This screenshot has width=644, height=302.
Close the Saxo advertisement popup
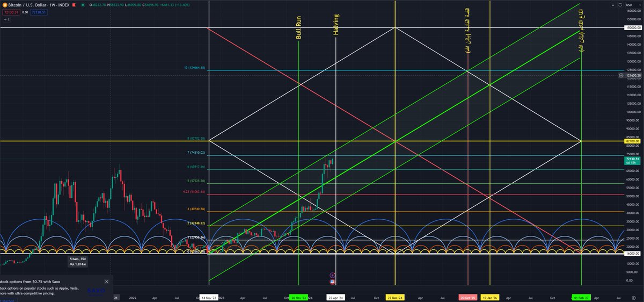(106, 281)
